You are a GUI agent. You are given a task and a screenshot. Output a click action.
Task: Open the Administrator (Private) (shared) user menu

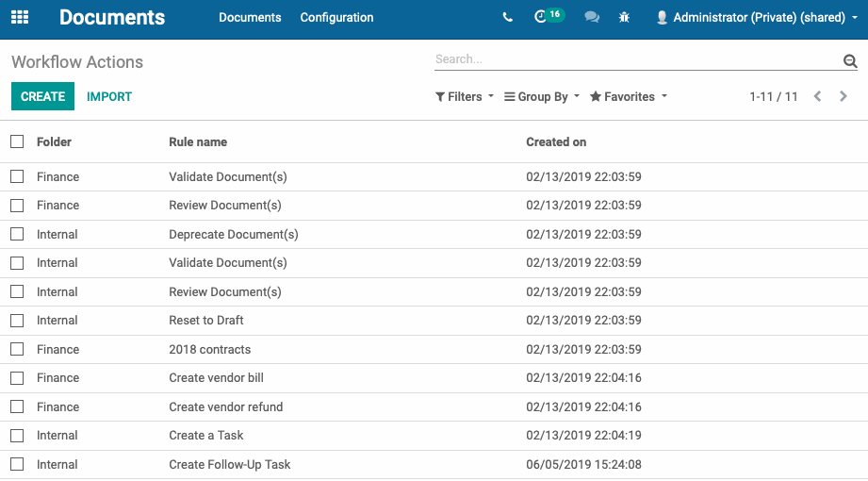click(x=756, y=18)
